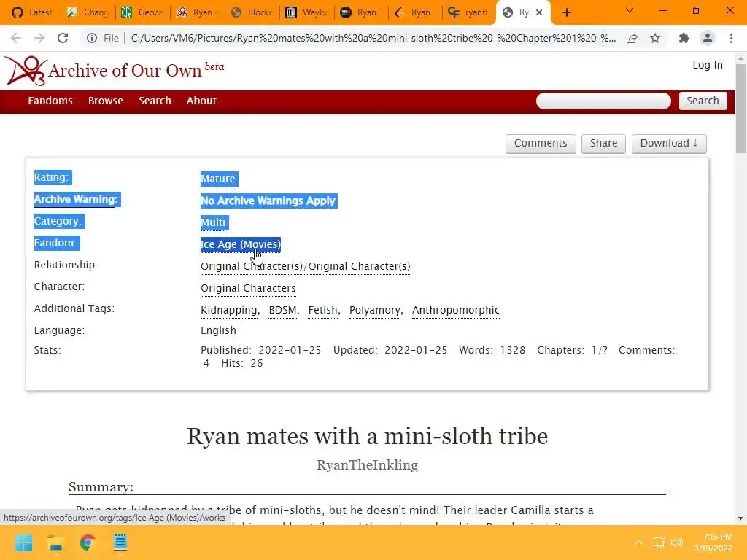
Task: Click the 'Published: 2022-01-25' stat text
Action: point(261,350)
